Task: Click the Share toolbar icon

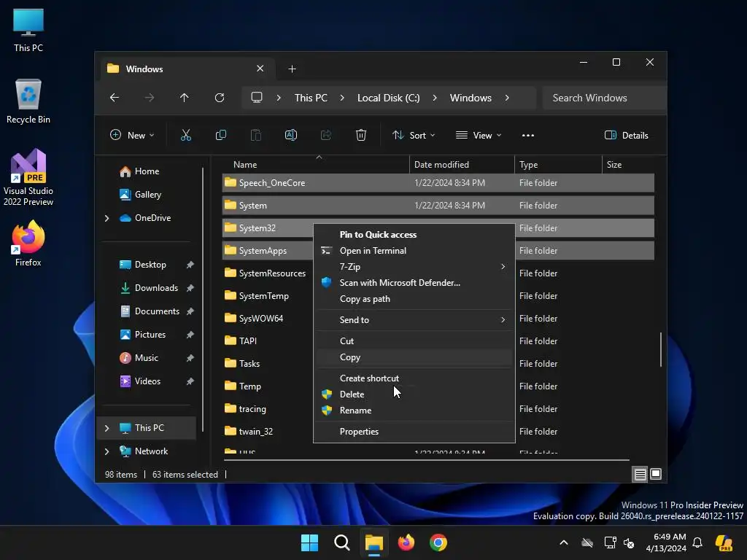Action: [326, 135]
